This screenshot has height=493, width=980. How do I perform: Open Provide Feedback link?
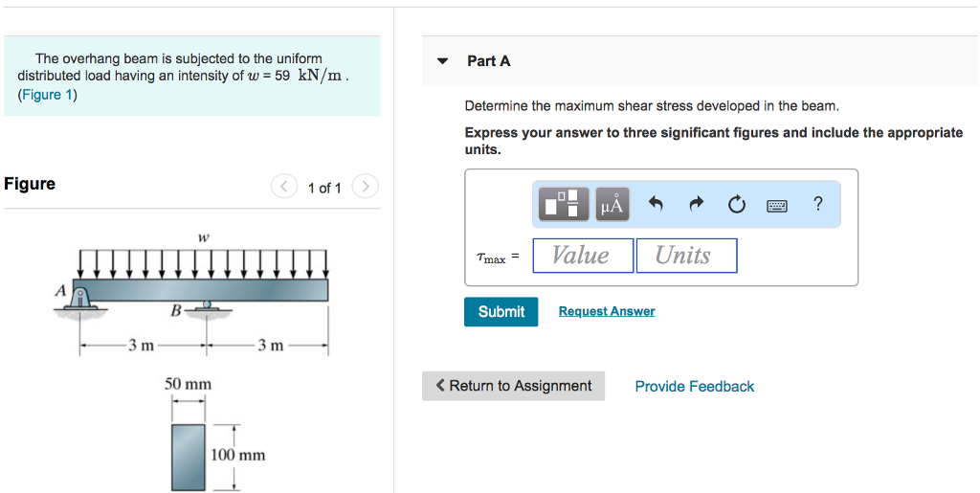pyautogui.click(x=695, y=387)
